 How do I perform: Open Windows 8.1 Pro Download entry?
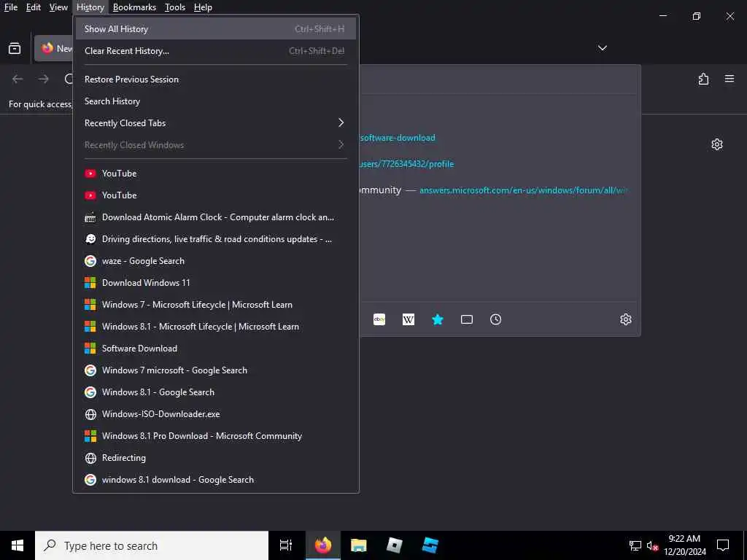[215, 437]
